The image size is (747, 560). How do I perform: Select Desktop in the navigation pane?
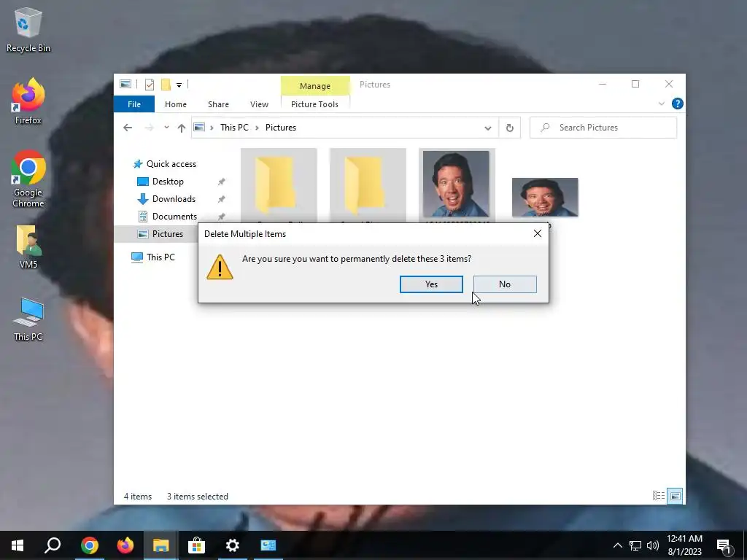[168, 182]
